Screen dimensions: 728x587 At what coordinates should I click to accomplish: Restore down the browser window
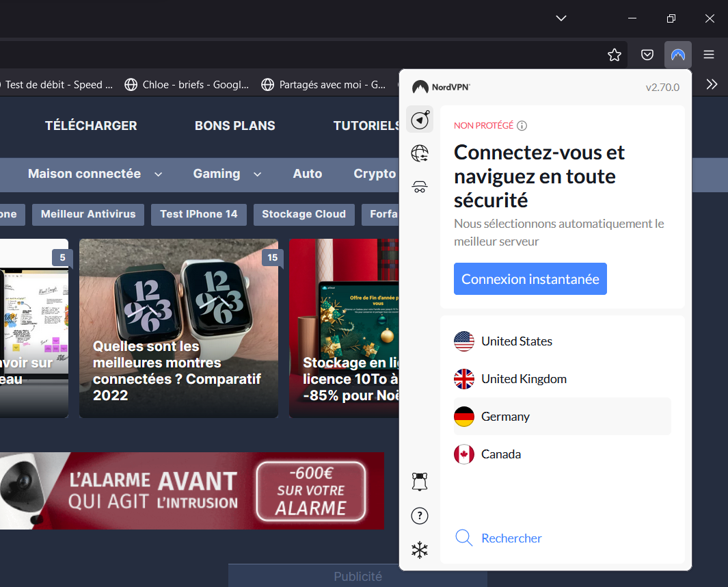pyautogui.click(x=671, y=18)
